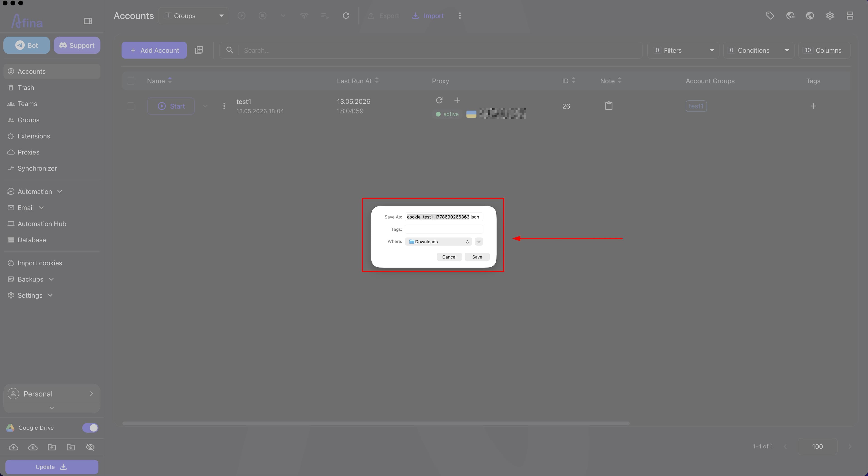Screen dimensions: 868x476
Task: Open the Where Downloads location dropdown
Action: [438, 242]
